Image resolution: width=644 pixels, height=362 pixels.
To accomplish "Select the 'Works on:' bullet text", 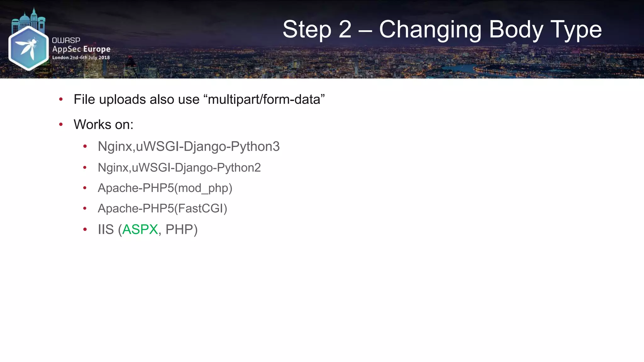I will coord(103,124).
